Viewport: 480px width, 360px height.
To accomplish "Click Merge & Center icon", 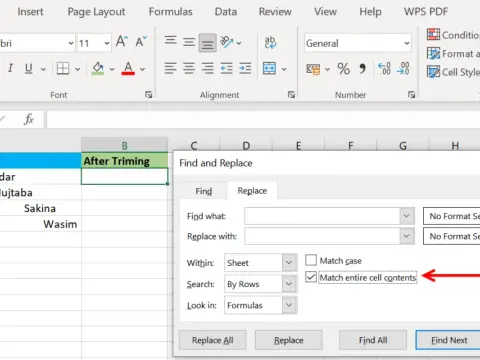I will (269, 68).
